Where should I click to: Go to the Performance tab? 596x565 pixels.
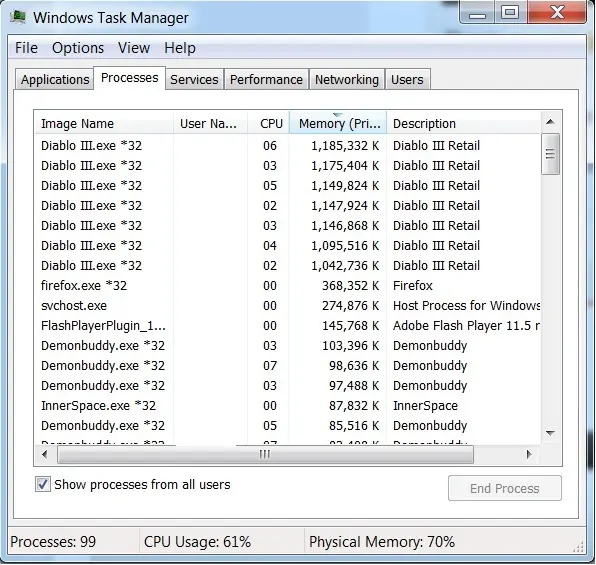266,79
